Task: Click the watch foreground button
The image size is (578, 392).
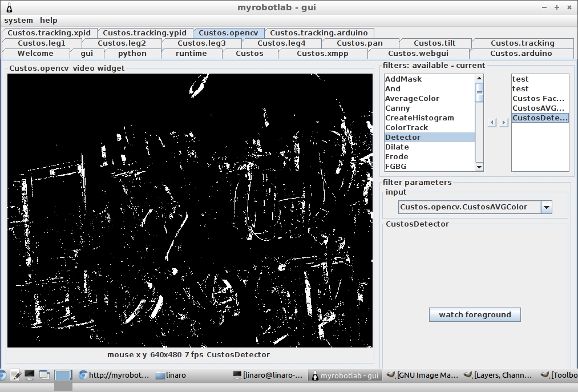Action: tap(475, 315)
